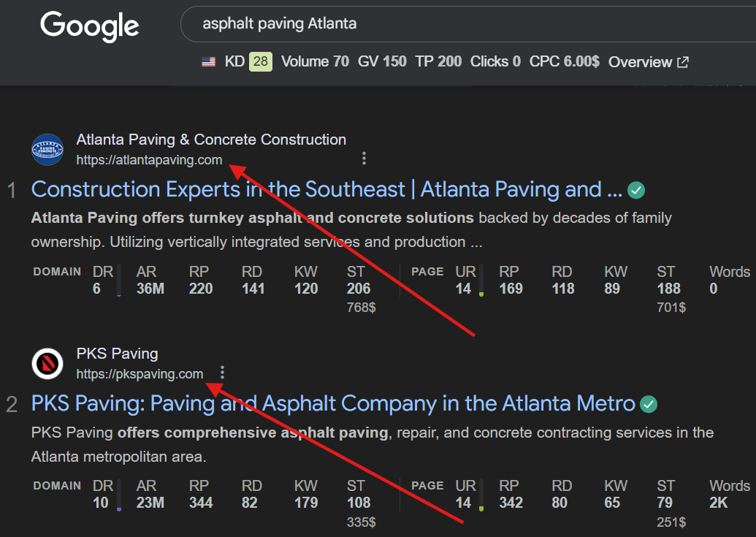Click the external link icon beside Overview

pos(683,61)
